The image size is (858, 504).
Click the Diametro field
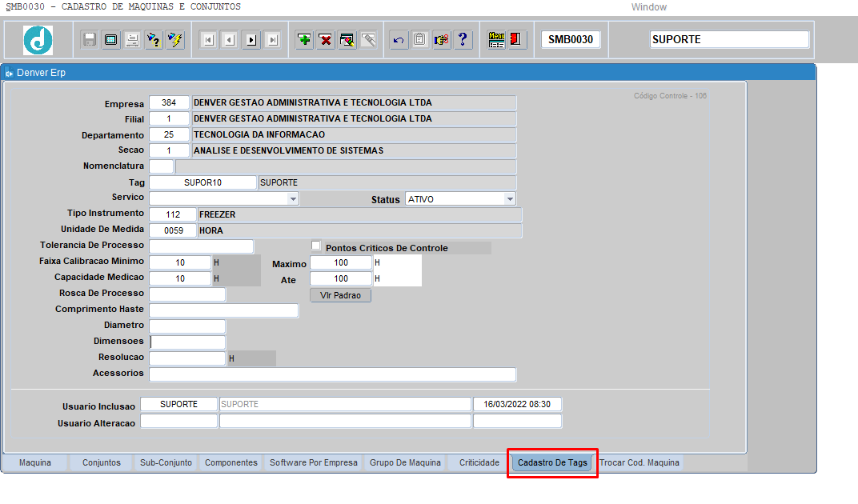[x=187, y=326]
